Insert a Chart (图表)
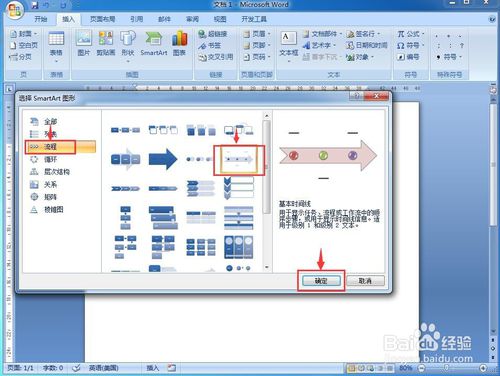500x376 pixels. tap(179, 43)
